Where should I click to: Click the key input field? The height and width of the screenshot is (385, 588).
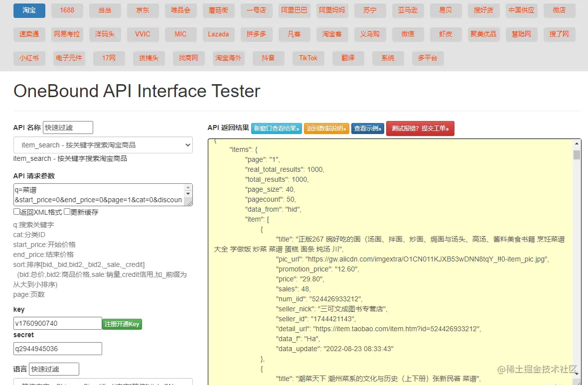(x=58, y=323)
